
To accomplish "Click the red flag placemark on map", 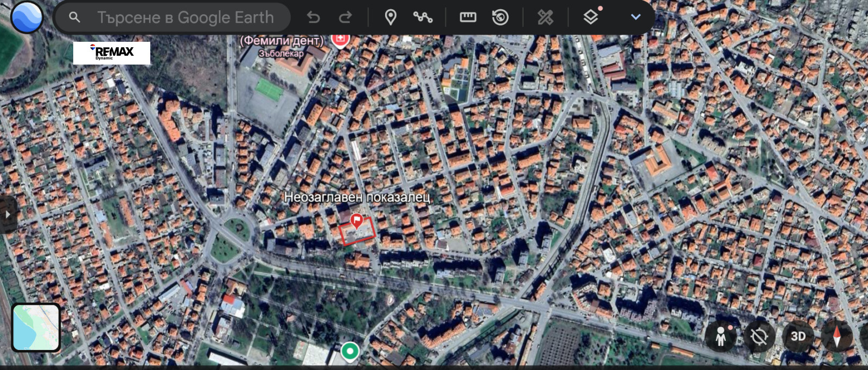I will pyautogui.click(x=356, y=220).
